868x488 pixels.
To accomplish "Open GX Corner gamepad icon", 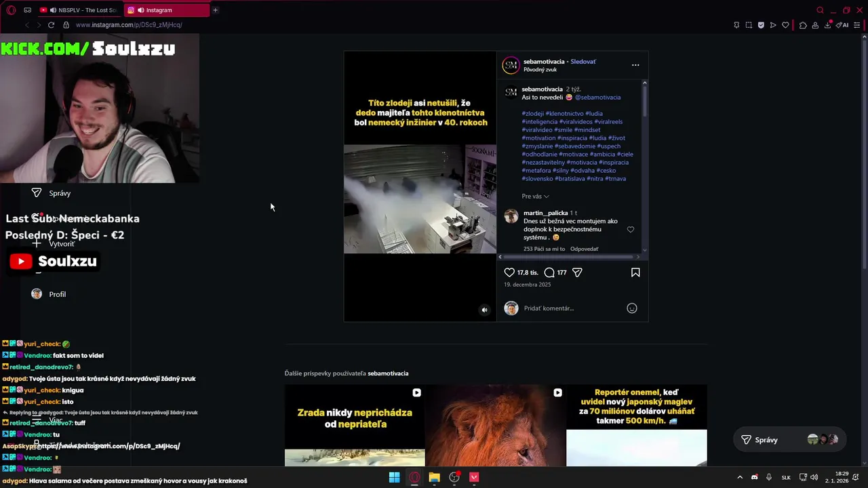I will (x=28, y=10).
